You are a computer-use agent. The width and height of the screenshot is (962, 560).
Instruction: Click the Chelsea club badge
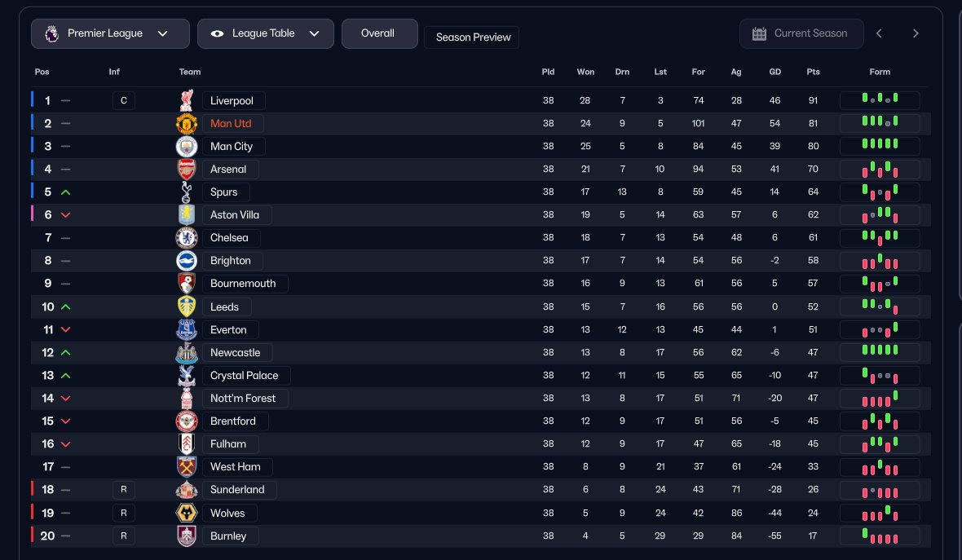(x=188, y=238)
